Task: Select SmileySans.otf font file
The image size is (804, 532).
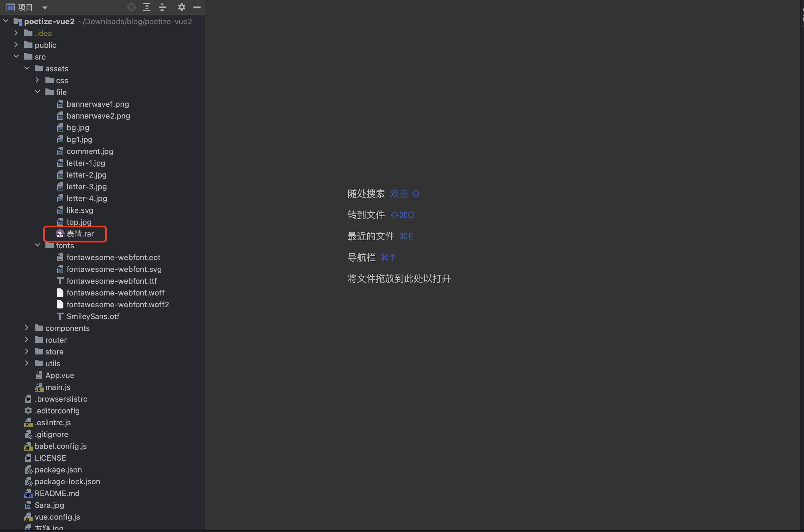Action: point(93,316)
